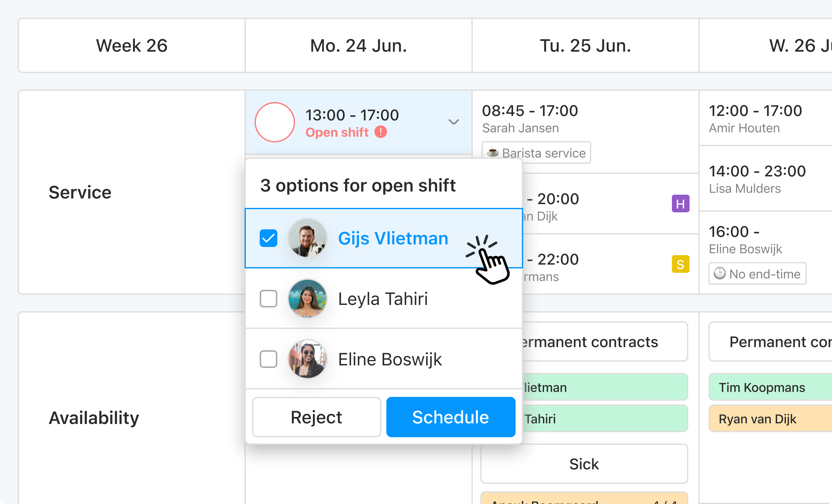Viewport: 832px width, 504px height.
Task: Check the box for Leyla Tahiri
Action: point(269,298)
